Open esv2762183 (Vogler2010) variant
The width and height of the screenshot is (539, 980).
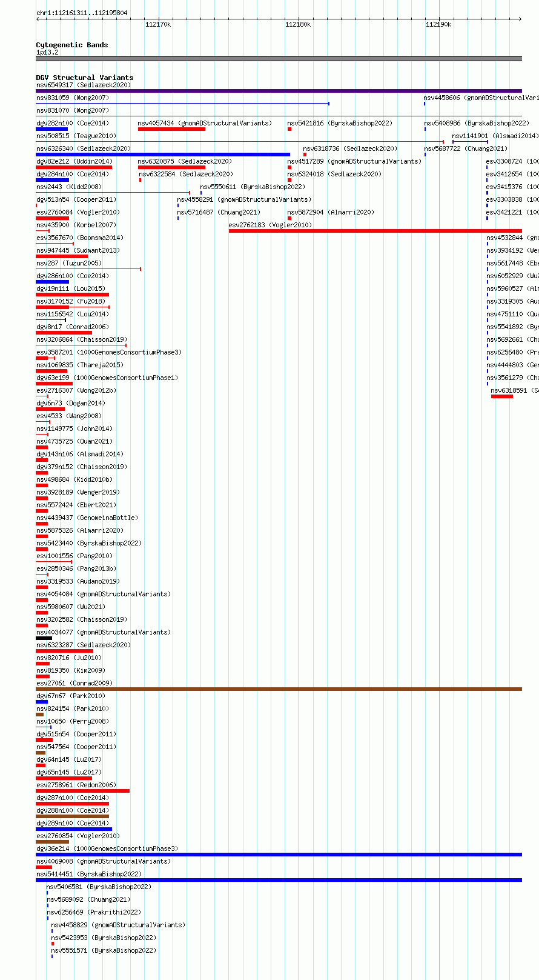[x=271, y=225]
